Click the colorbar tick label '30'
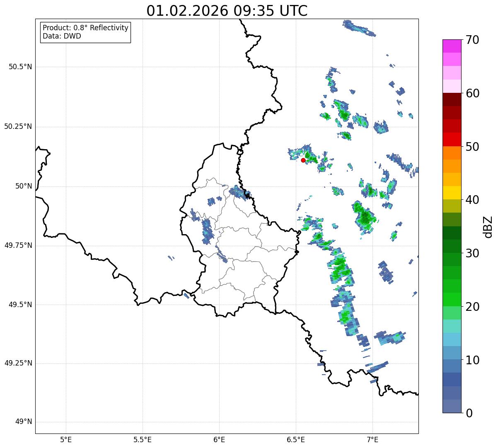This screenshot has height=448, width=498. coord(472,253)
